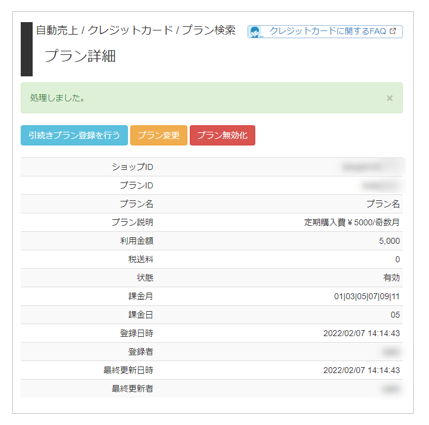Click the プラン説明 label
This screenshot has height=425, width=429.
(x=132, y=222)
